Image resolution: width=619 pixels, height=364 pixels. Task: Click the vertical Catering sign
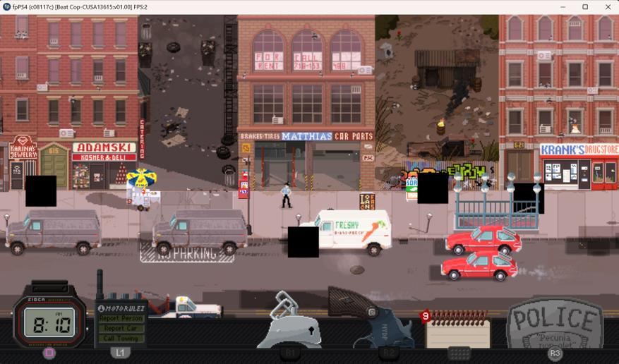coord(142,139)
